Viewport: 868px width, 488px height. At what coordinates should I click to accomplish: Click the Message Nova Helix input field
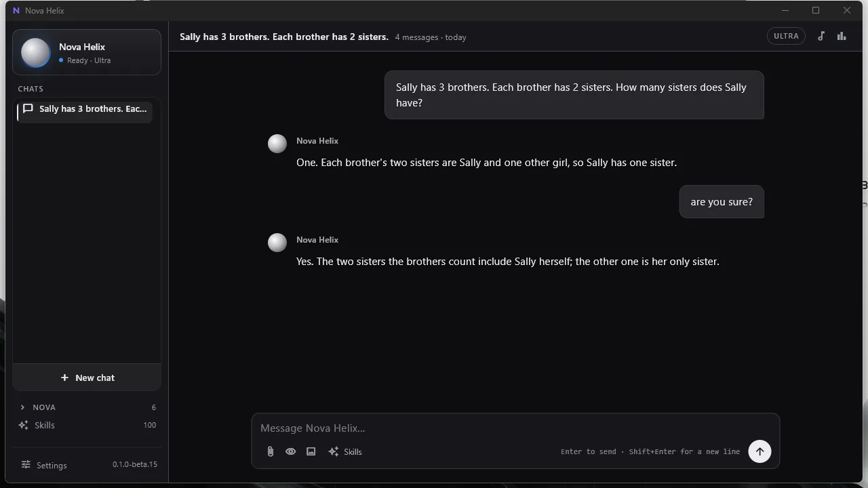pyautogui.click(x=515, y=428)
